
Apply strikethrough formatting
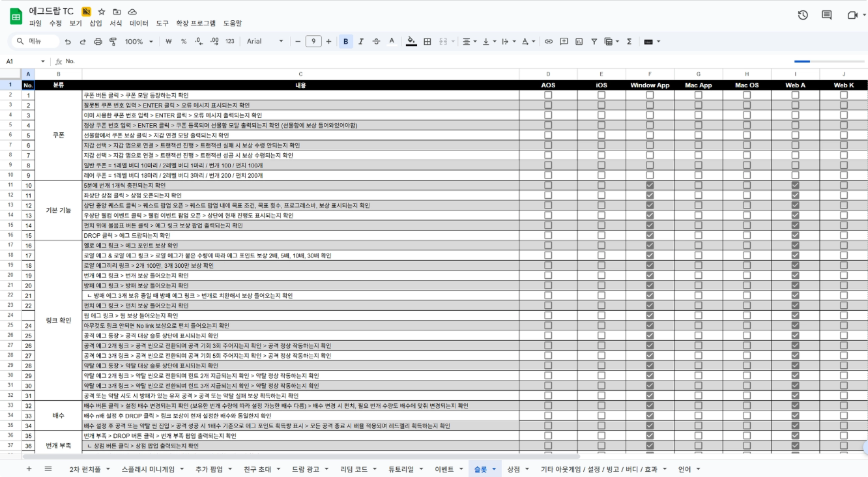pyautogui.click(x=375, y=41)
